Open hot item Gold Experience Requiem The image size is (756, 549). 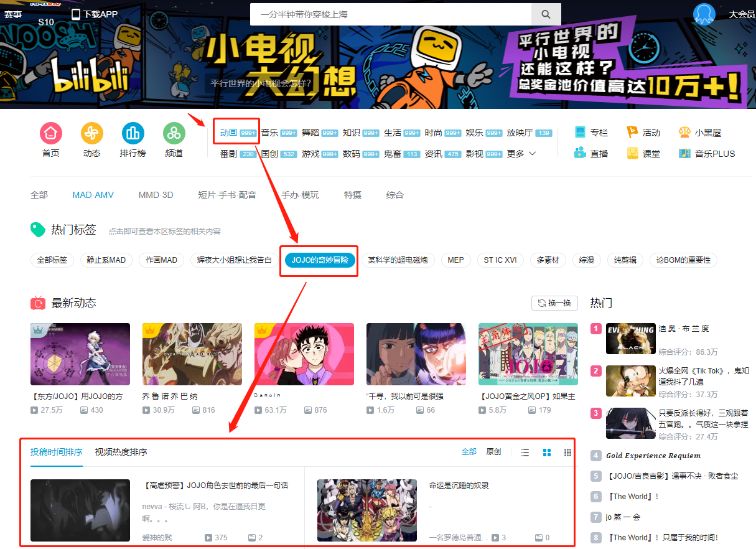[653, 456]
